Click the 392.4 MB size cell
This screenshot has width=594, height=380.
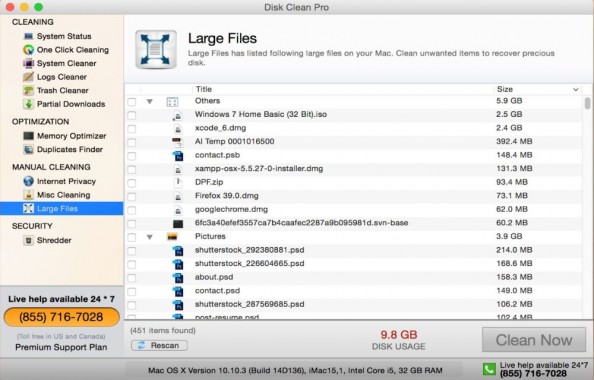[x=514, y=141]
